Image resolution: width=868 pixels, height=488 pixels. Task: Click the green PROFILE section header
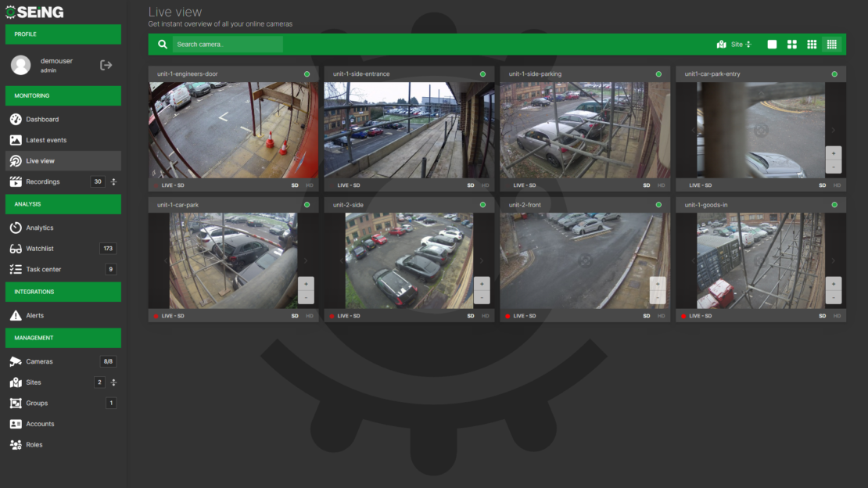click(x=63, y=34)
